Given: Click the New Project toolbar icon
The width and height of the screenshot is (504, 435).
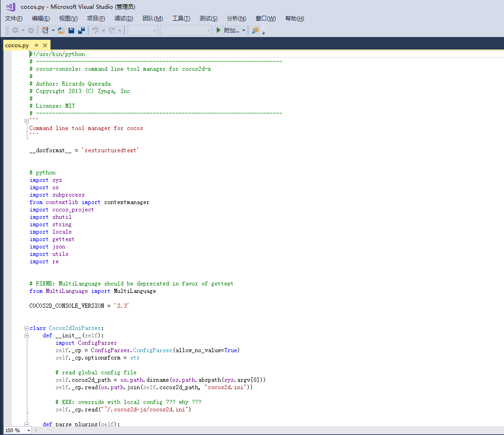Looking at the screenshot, I should click(45, 30).
